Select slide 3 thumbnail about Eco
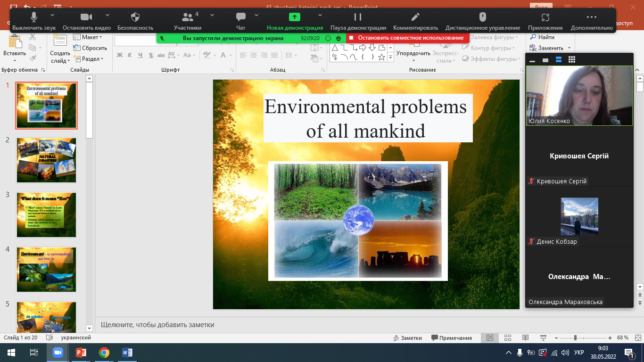644x362 pixels. pos(46,215)
